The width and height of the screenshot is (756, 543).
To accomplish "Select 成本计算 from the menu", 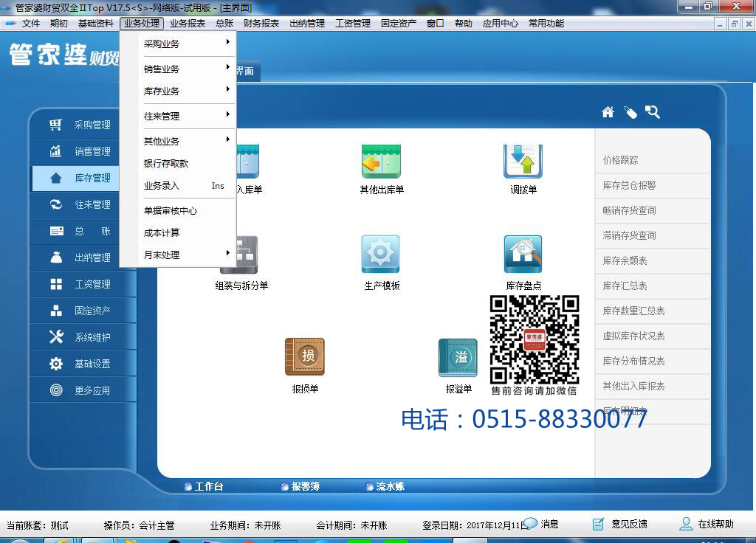I will 162,233.
